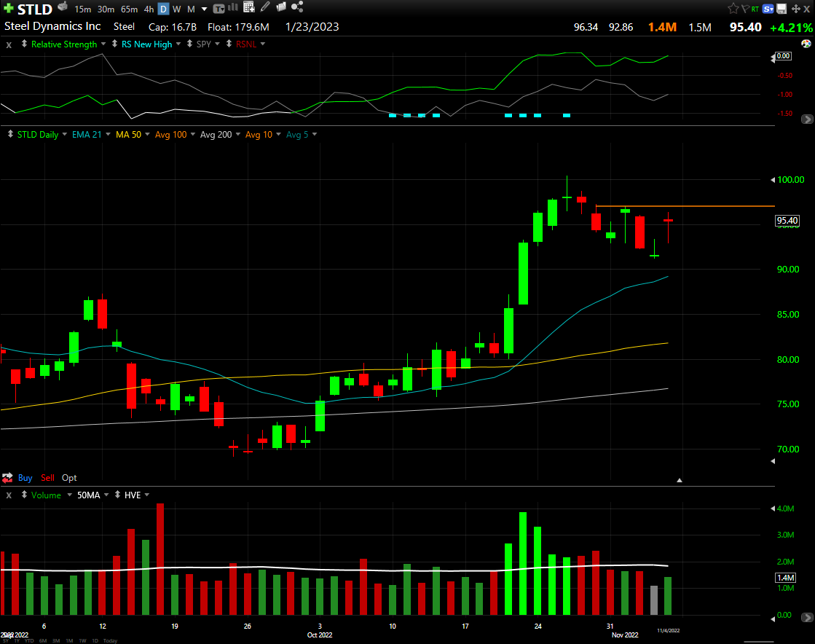Viewport: 815px width, 644px height.
Task: Click reorder arrows beside STLD Daily
Action: click(10, 134)
